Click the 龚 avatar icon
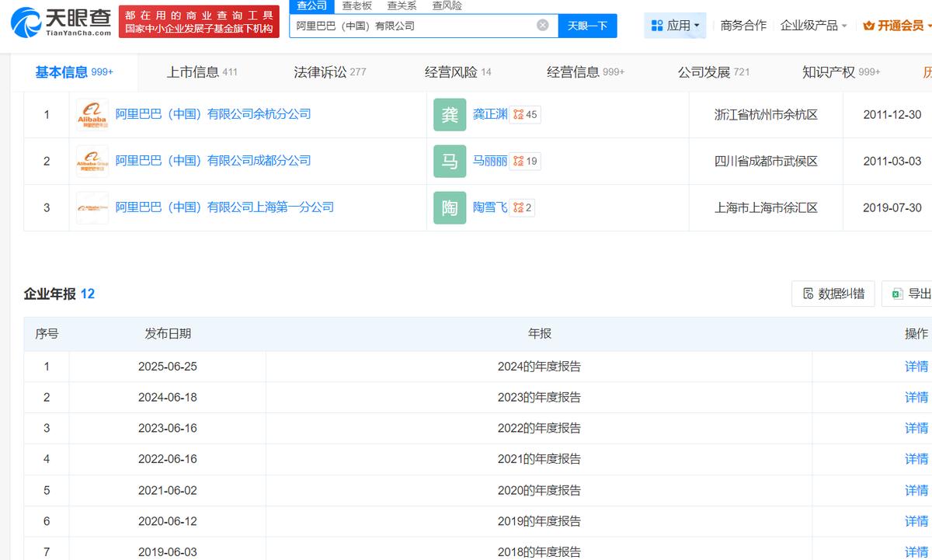The height and width of the screenshot is (560, 932). (450, 115)
